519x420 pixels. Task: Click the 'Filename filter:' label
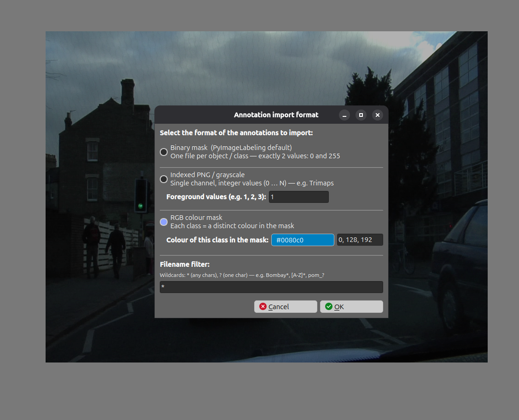click(x=185, y=264)
